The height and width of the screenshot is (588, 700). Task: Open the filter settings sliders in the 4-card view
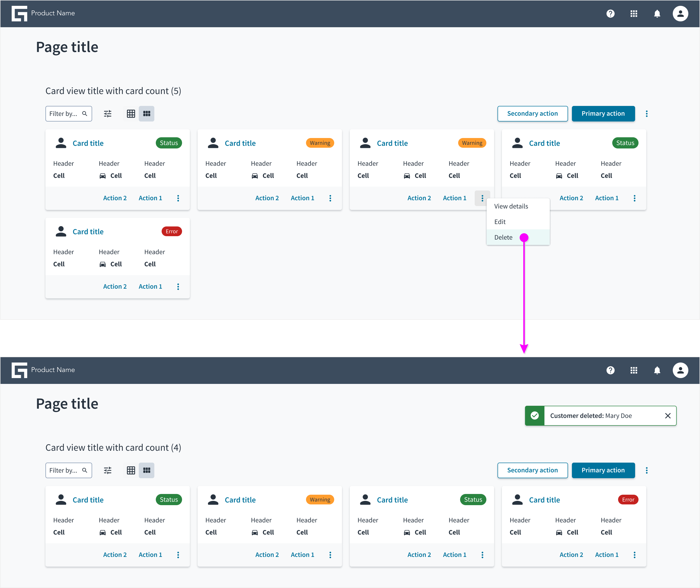click(x=108, y=470)
